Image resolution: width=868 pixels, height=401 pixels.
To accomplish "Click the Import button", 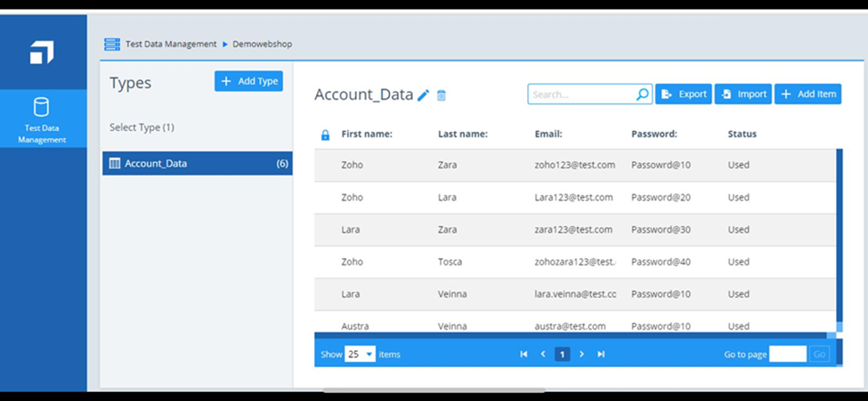I will click(743, 94).
